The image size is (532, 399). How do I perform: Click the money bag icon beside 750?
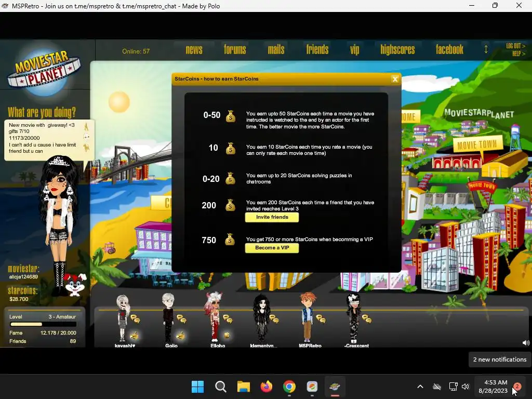[x=230, y=240]
